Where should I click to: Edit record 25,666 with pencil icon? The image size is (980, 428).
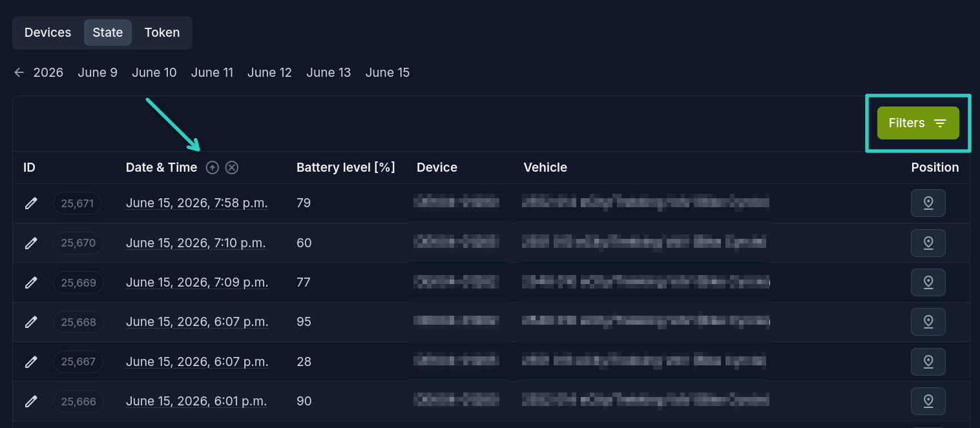point(31,402)
